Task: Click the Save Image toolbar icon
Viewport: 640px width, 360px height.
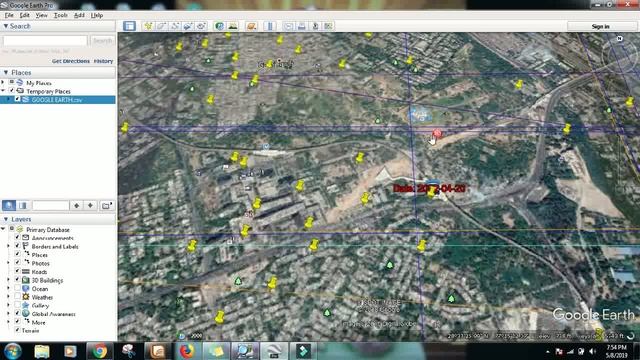Action: point(315,26)
